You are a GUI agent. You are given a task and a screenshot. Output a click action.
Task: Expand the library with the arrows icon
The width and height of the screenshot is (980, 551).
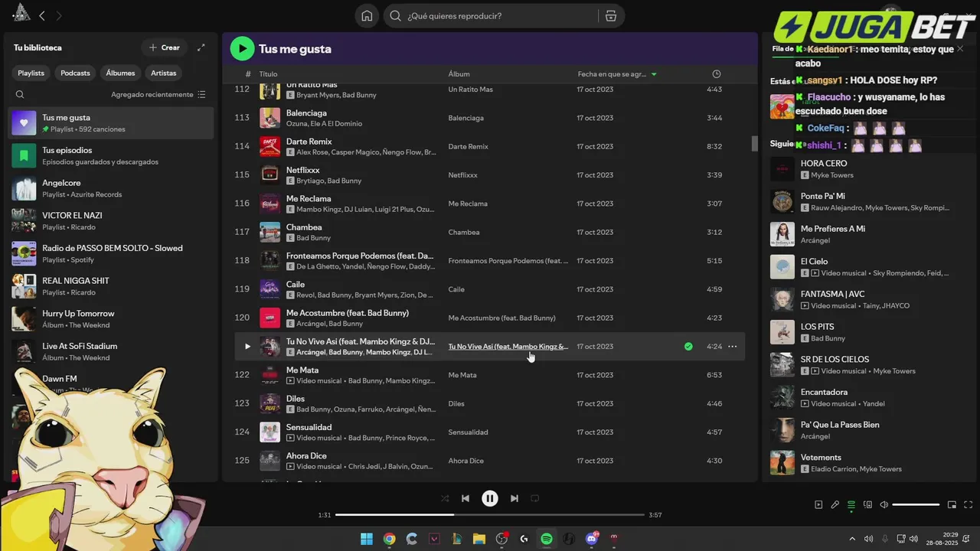(201, 47)
